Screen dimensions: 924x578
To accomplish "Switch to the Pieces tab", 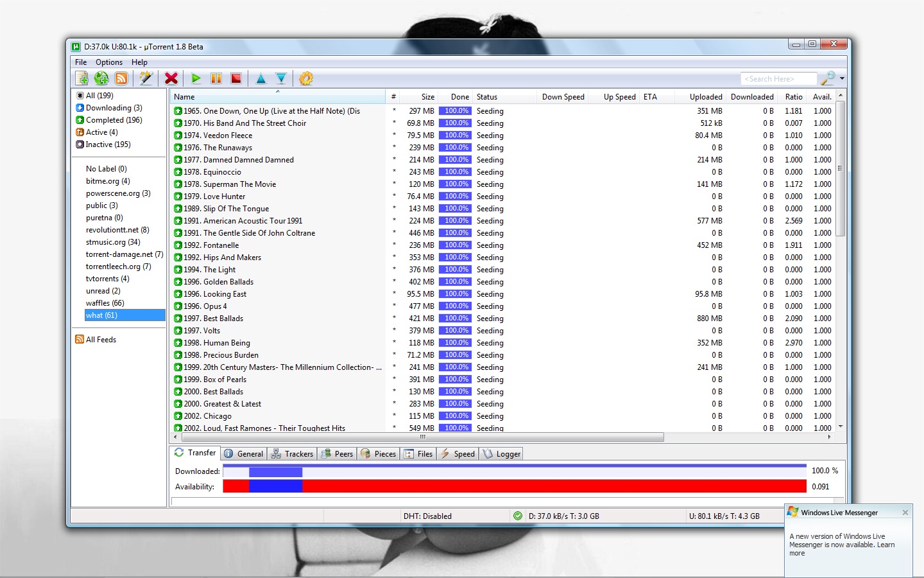I will click(378, 454).
